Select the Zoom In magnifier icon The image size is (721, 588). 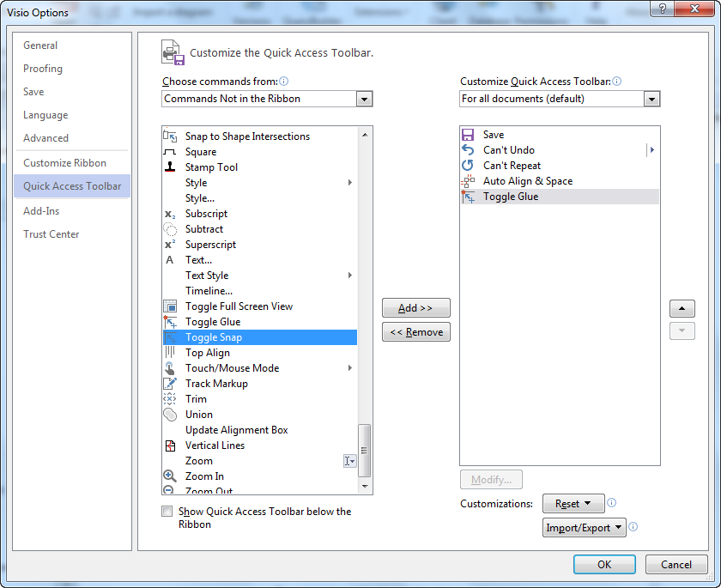170,476
